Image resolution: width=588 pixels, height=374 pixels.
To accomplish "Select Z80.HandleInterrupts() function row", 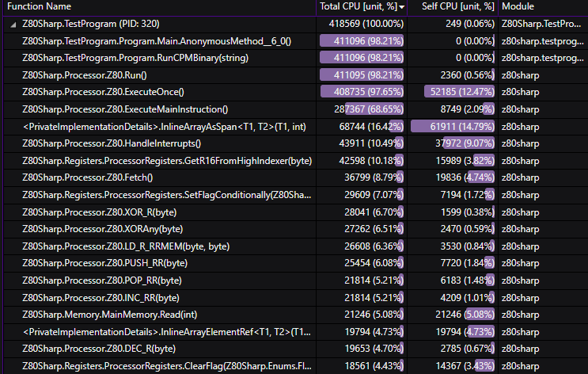I will click(294, 143).
